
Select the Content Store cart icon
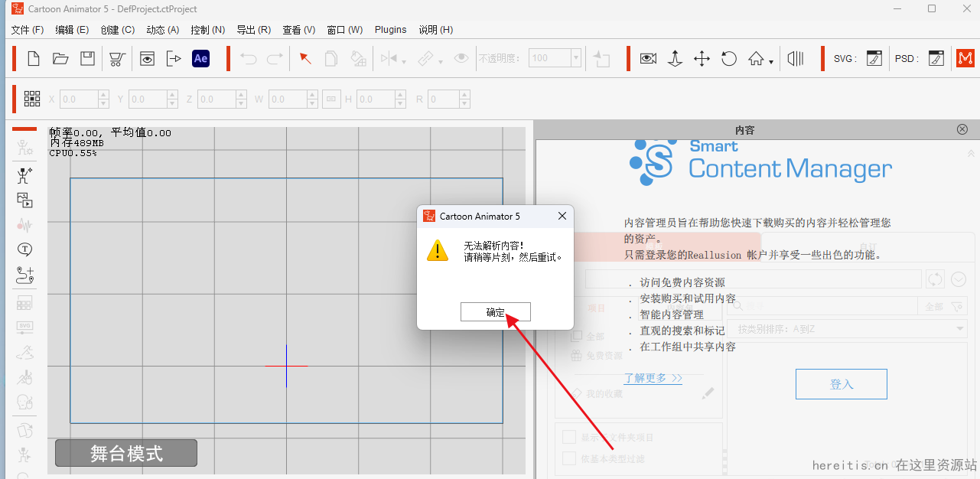click(x=116, y=58)
